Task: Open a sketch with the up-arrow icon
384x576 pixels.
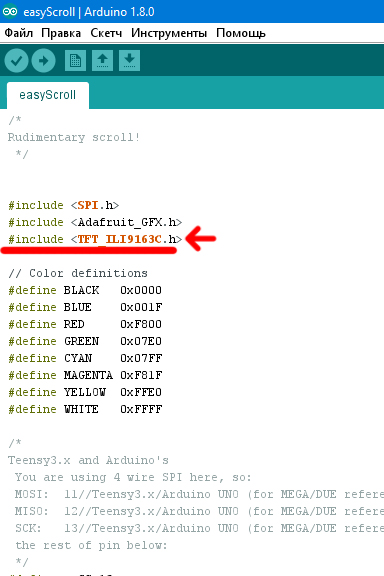Action: pyautogui.click(x=102, y=60)
